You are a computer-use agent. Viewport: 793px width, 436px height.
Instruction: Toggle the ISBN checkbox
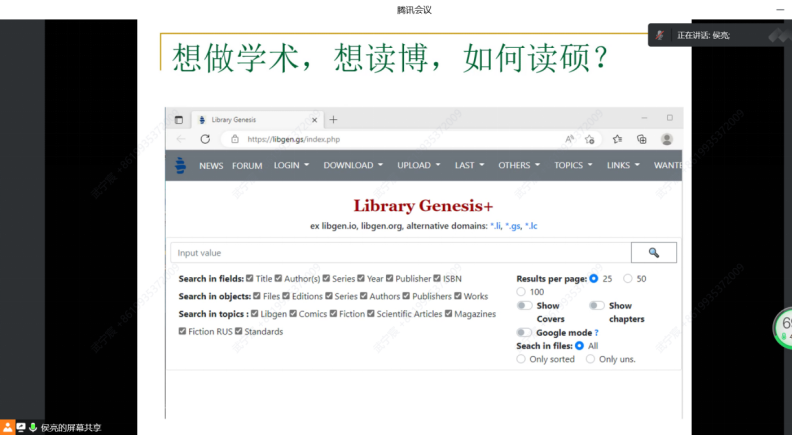tap(437, 278)
